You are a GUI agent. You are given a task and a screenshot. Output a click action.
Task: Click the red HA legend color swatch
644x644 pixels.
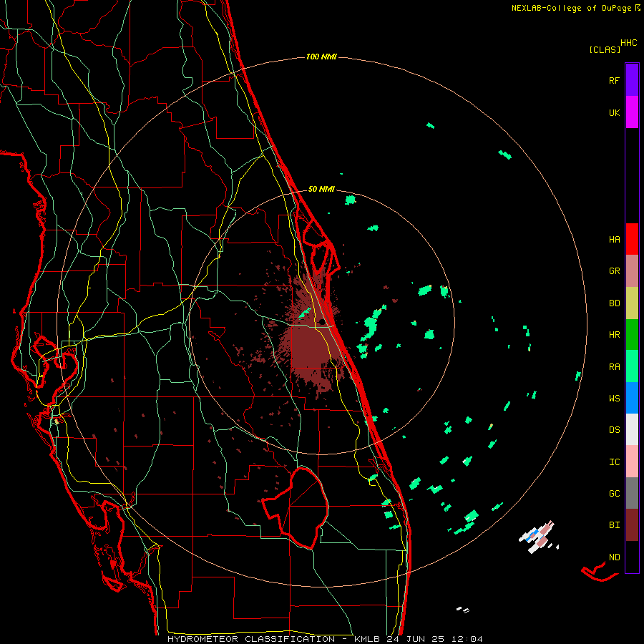(x=632, y=239)
